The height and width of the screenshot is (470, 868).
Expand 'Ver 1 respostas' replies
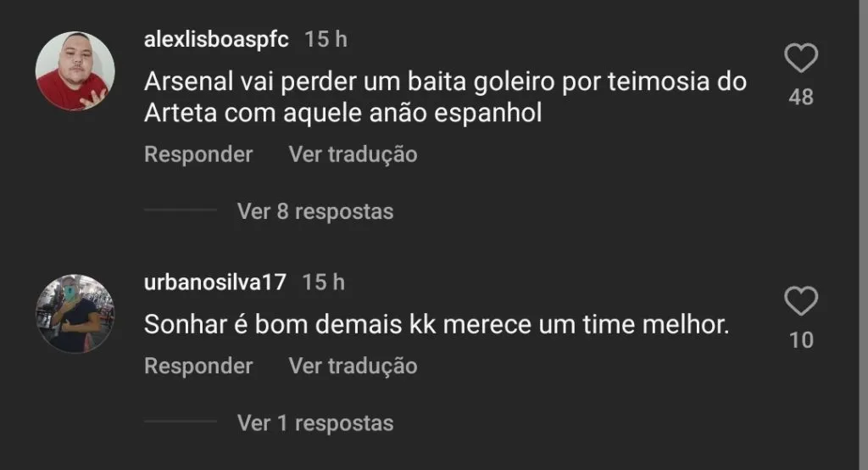pos(315,422)
